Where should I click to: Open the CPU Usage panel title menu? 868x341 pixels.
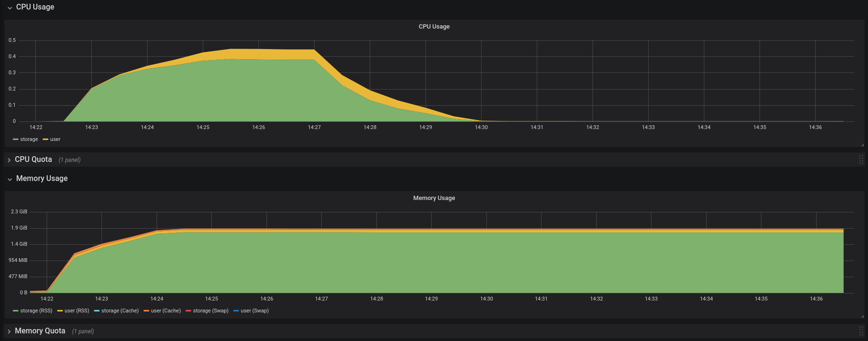(x=434, y=27)
